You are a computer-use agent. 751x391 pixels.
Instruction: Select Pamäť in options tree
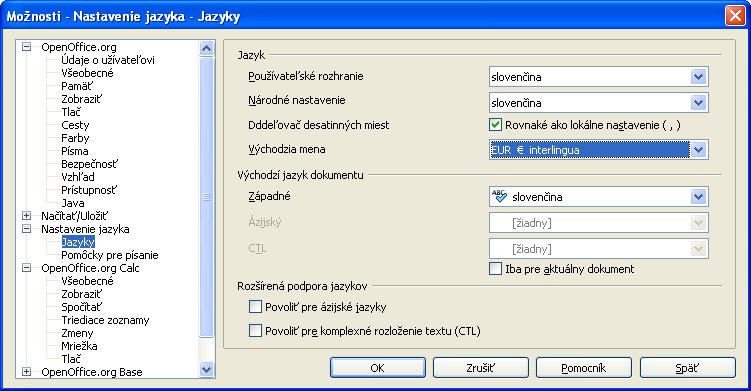coord(77,86)
